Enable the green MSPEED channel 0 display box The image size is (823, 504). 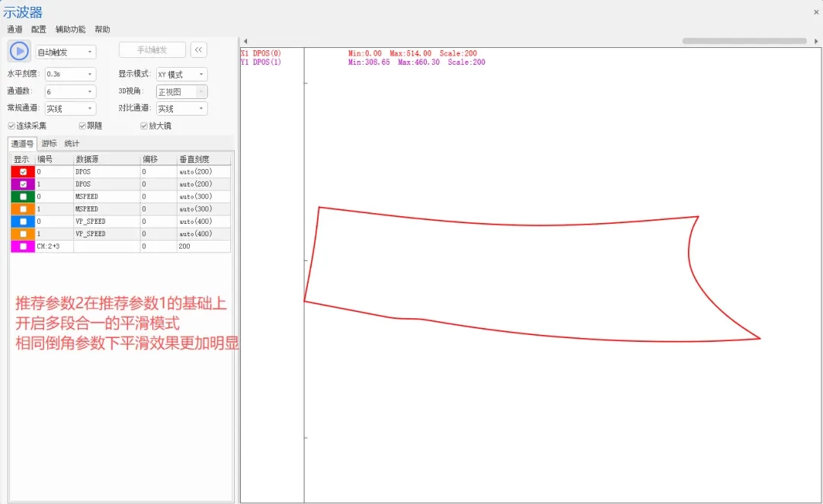point(23,196)
